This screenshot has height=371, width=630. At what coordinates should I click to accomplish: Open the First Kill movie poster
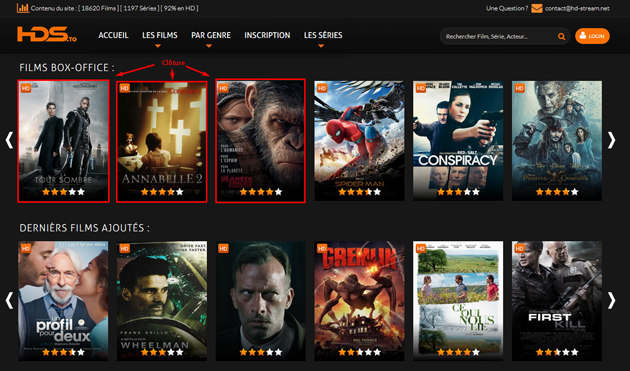[x=557, y=301]
